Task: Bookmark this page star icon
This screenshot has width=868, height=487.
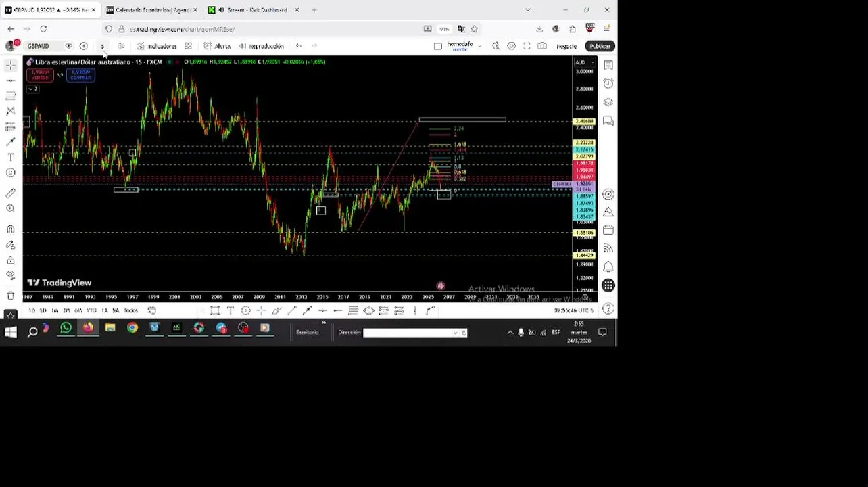Action: (474, 29)
